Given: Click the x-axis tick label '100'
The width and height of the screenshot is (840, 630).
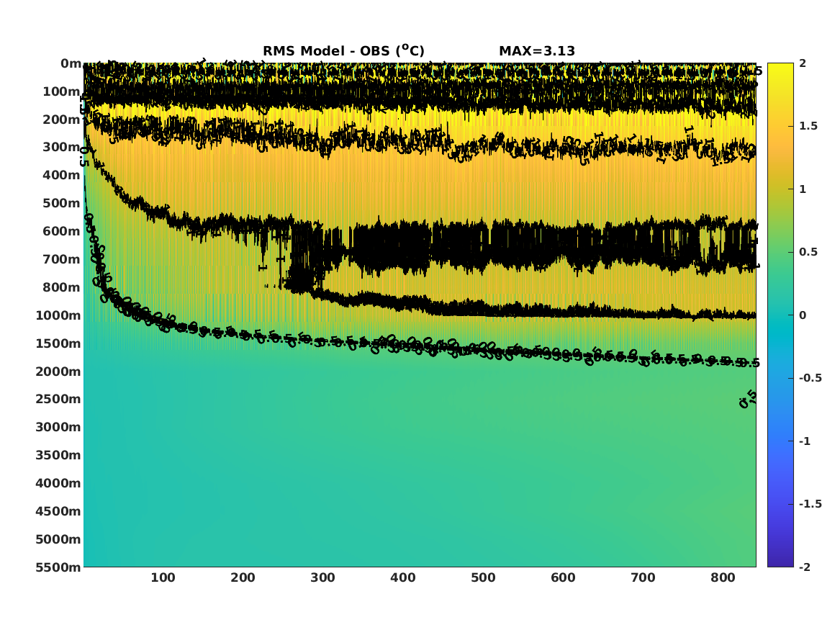Looking at the screenshot, I should (x=163, y=578).
